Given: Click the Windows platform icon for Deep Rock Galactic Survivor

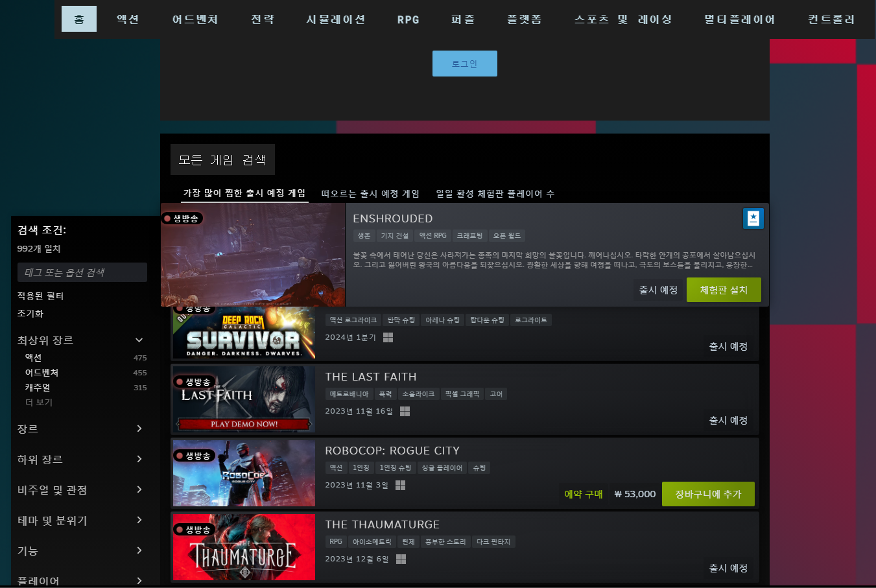Looking at the screenshot, I should point(388,337).
